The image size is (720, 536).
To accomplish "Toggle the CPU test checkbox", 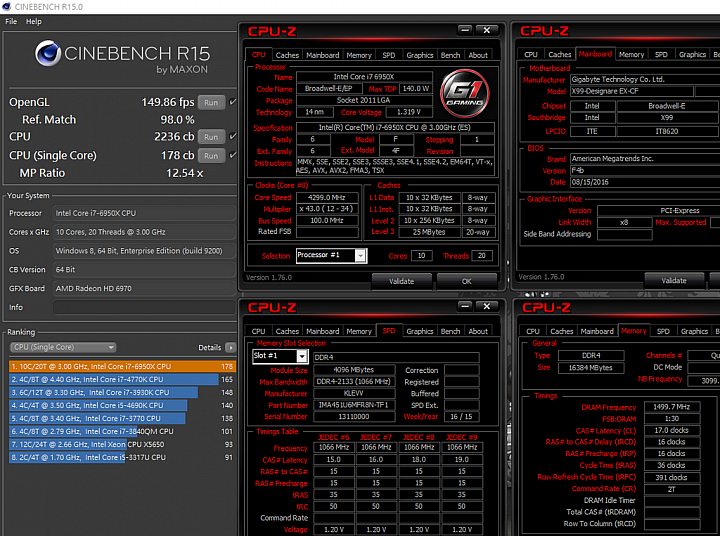I will pyautogui.click(x=233, y=136).
